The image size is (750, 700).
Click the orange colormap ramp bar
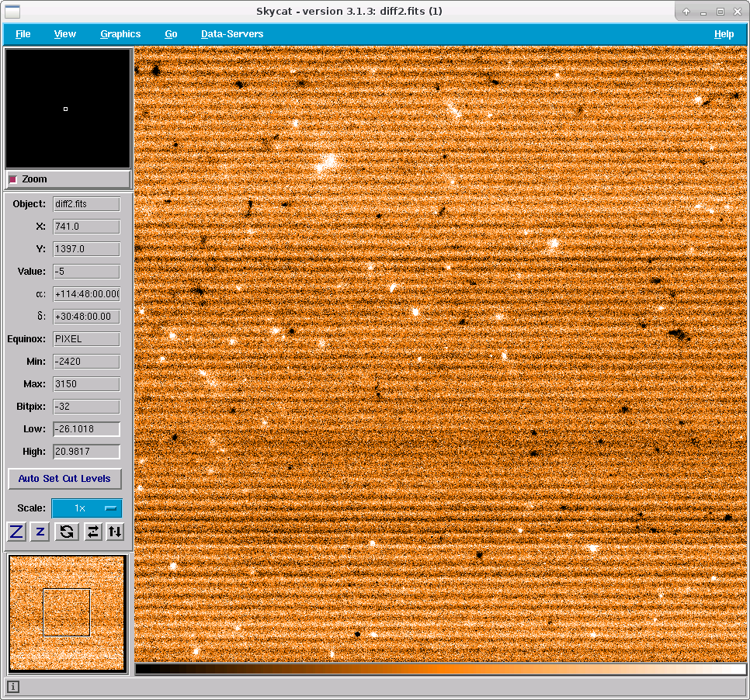[x=440, y=668]
